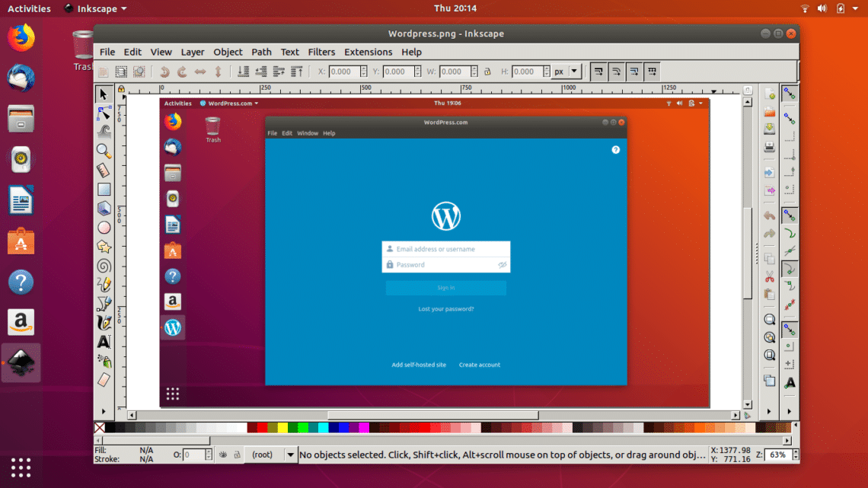Select the Zoom magnifier tool
The width and height of the screenshot is (868, 488).
click(104, 151)
